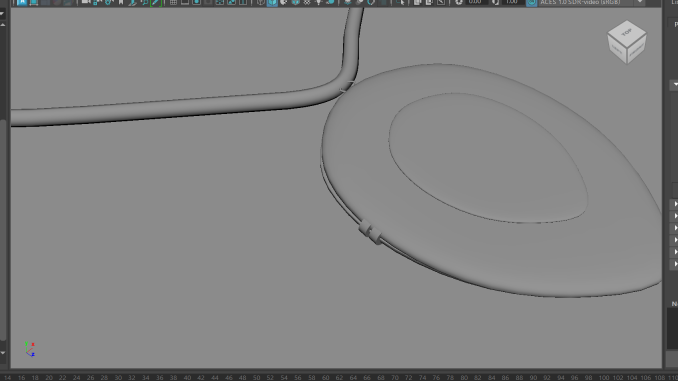Open the Camera Attributes icon
678x381 pixels.
[x=109, y=2]
